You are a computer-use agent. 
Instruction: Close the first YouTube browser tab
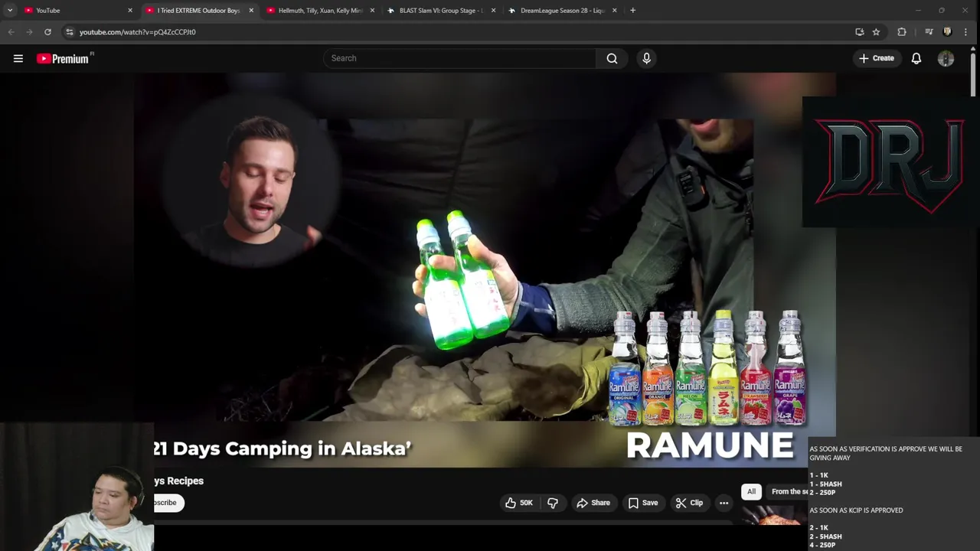[x=130, y=11]
